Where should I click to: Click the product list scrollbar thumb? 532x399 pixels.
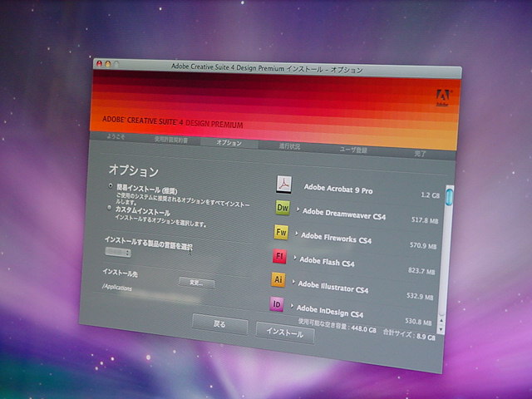point(449,196)
